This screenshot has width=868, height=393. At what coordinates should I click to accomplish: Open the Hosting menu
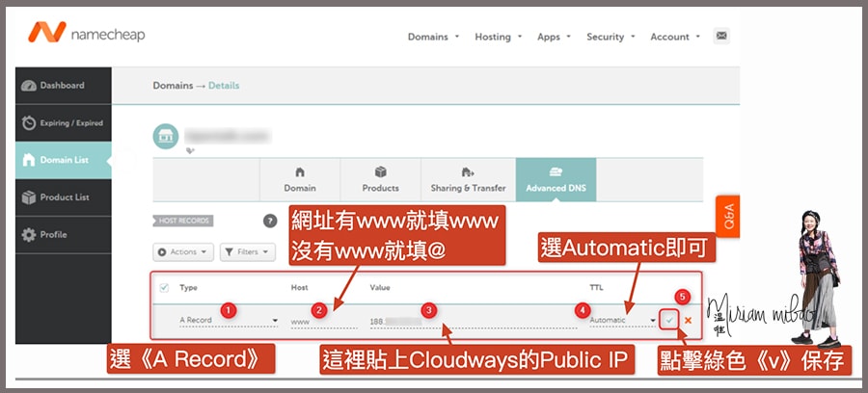499,37
